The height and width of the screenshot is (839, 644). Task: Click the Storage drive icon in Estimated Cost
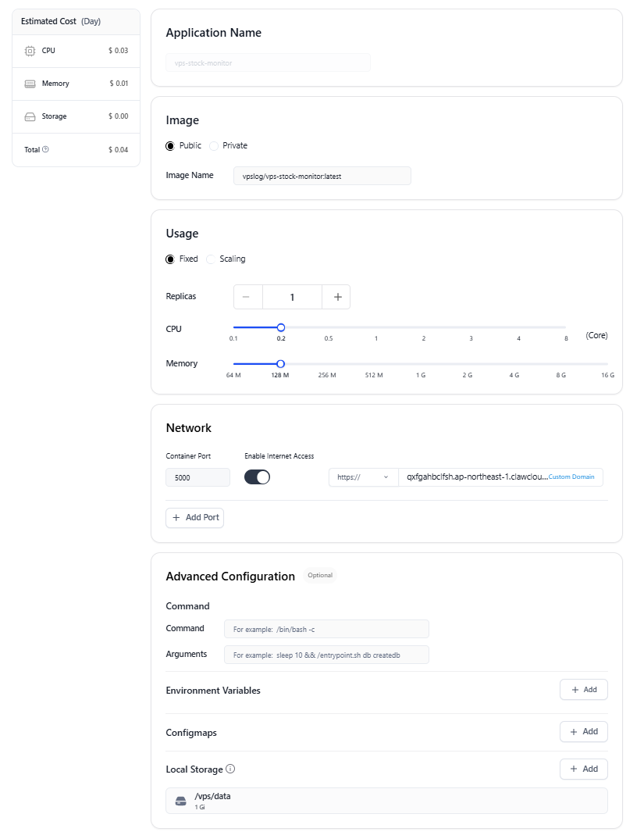(x=30, y=116)
